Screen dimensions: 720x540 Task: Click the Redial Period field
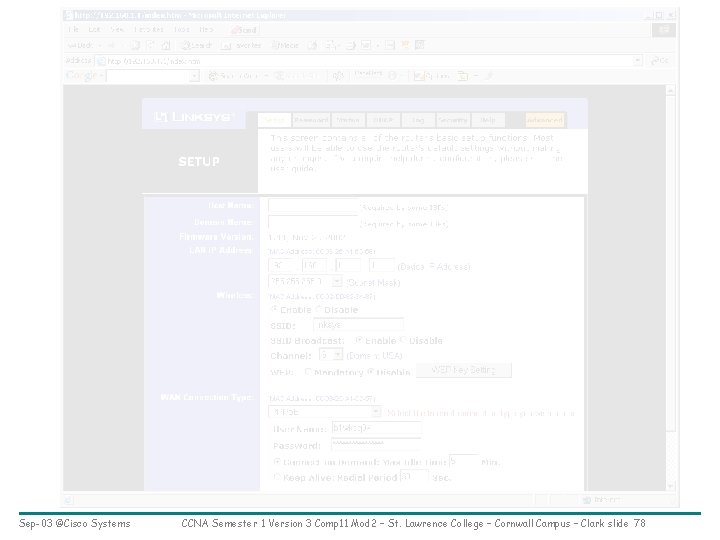414,477
